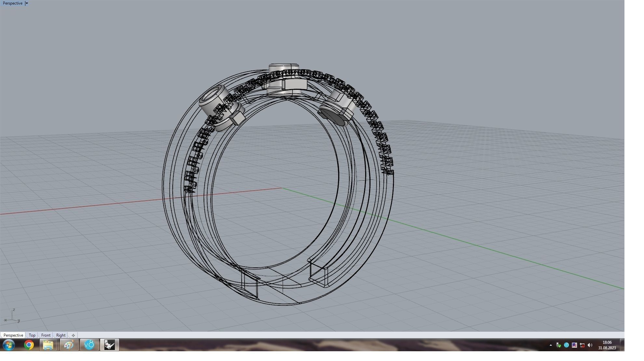644x361 pixels.
Task: Open the clock showing 18:06
Action: (607, 345)
